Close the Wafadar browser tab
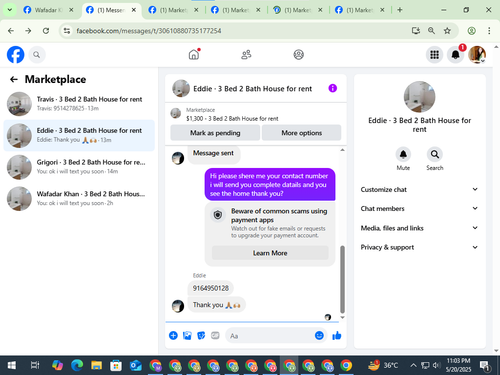 [71, 10]
